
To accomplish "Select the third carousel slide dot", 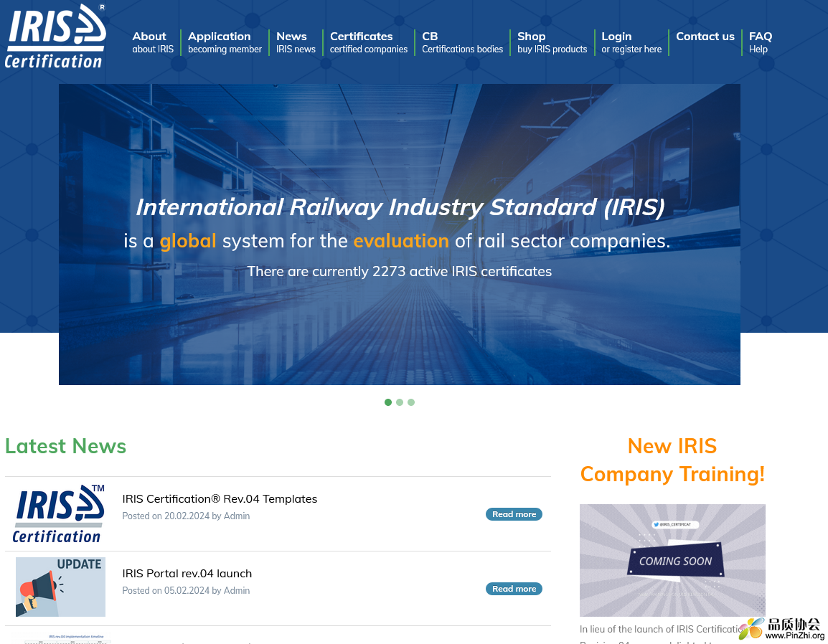I will click(x=411, y=402).
